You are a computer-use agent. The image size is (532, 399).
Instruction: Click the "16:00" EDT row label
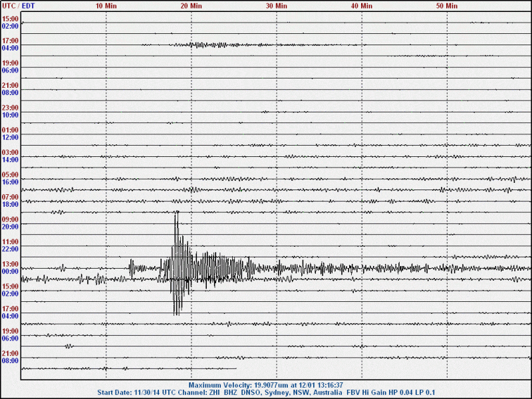click(x=10, y=182)
